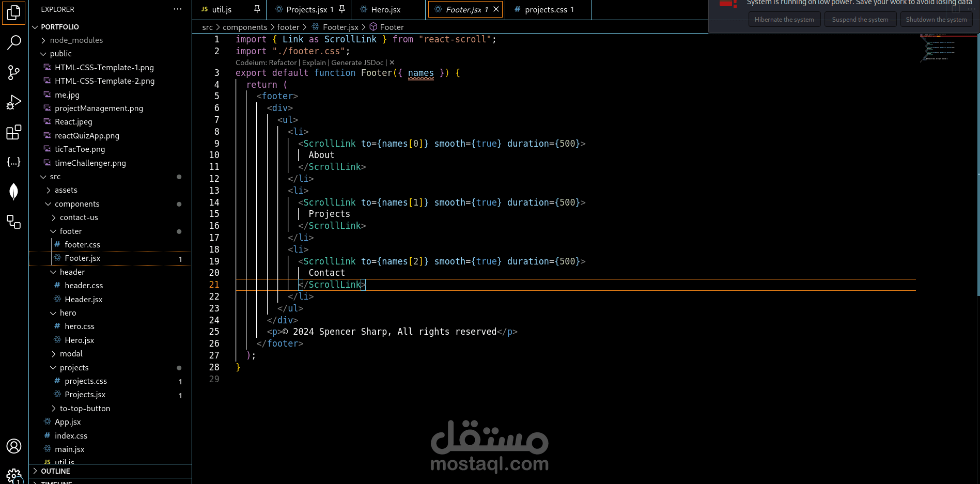Open Explorer more actions ellipsis
This screenshot has width=980, height=484.
pyautogui.click(x=178, y=9)
